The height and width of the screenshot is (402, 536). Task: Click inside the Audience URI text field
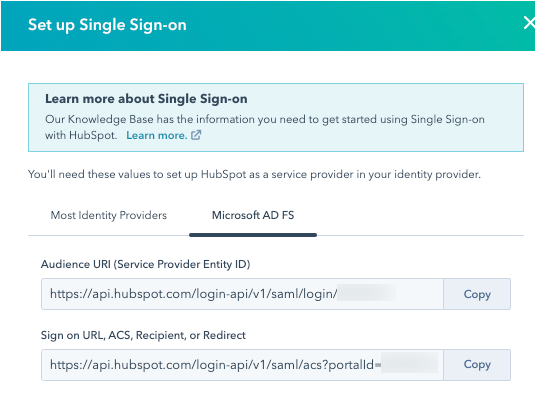coord(242,294)
